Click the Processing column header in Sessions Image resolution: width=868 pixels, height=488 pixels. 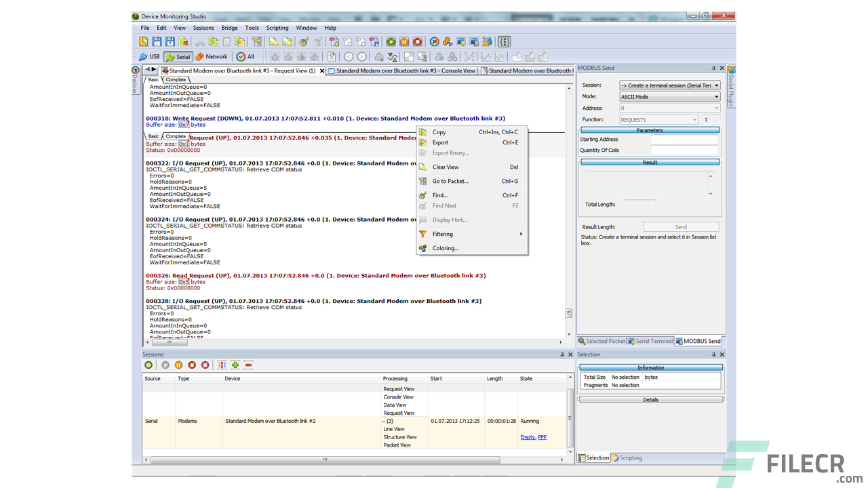[404, 379]
